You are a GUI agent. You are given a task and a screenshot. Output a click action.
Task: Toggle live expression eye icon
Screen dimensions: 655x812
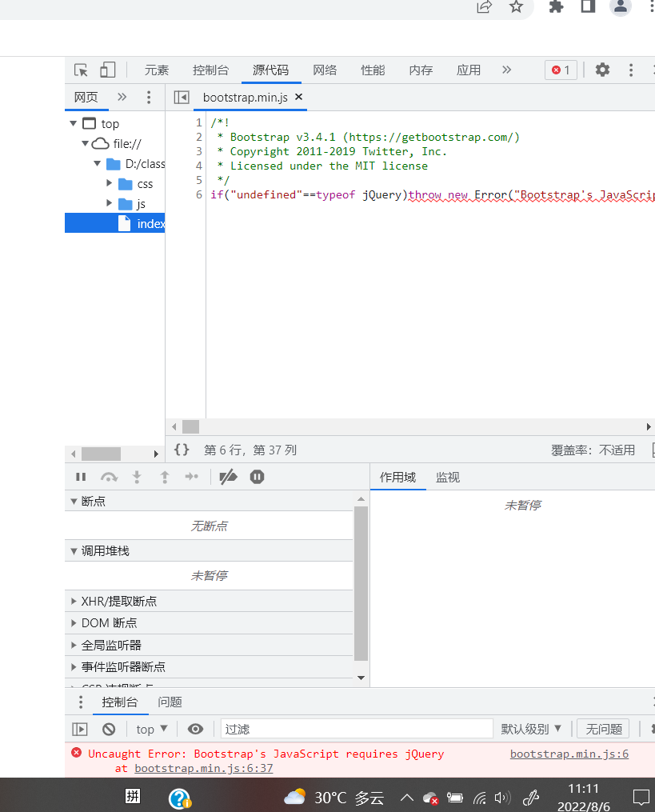pos(195,729)
